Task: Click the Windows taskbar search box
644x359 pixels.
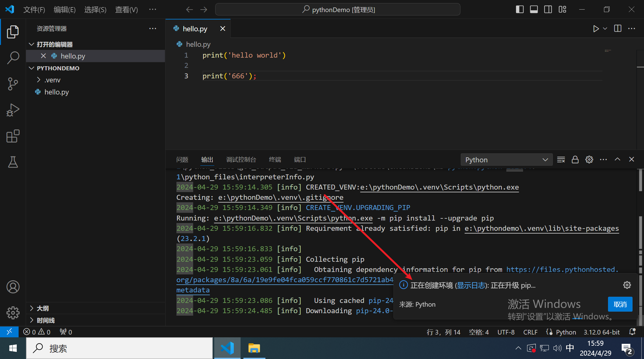Action: pos(119,348)
